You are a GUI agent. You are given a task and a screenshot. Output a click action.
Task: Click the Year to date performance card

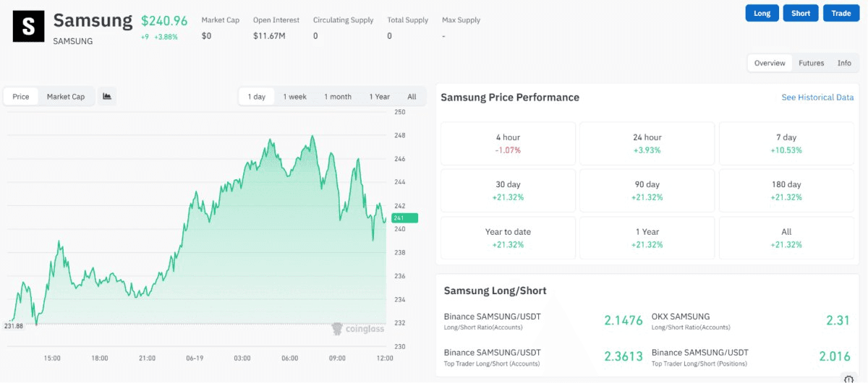coord(509,238)
